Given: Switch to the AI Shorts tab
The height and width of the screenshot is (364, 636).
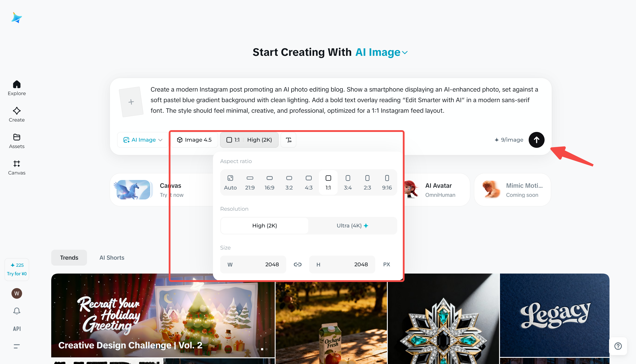Looking at the screenshot, I should tap(112, 258).
